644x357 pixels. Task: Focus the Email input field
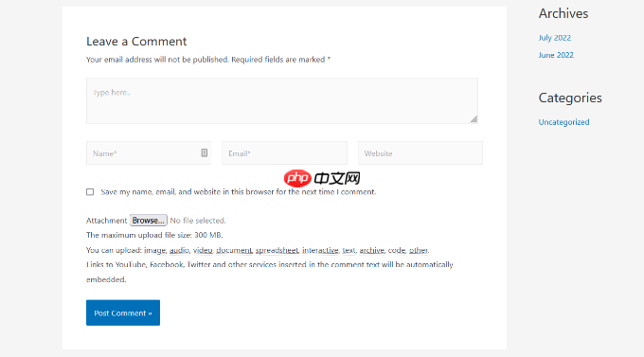[284, 152]
